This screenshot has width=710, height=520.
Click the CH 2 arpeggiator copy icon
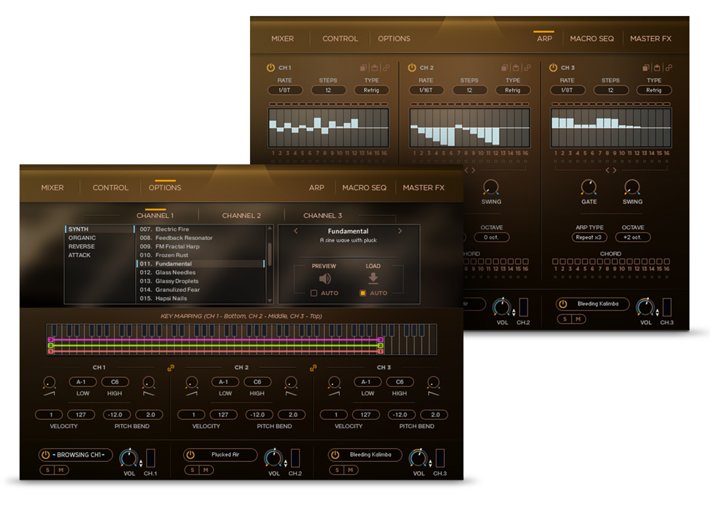pyautogui.click(x=502, y=67)
